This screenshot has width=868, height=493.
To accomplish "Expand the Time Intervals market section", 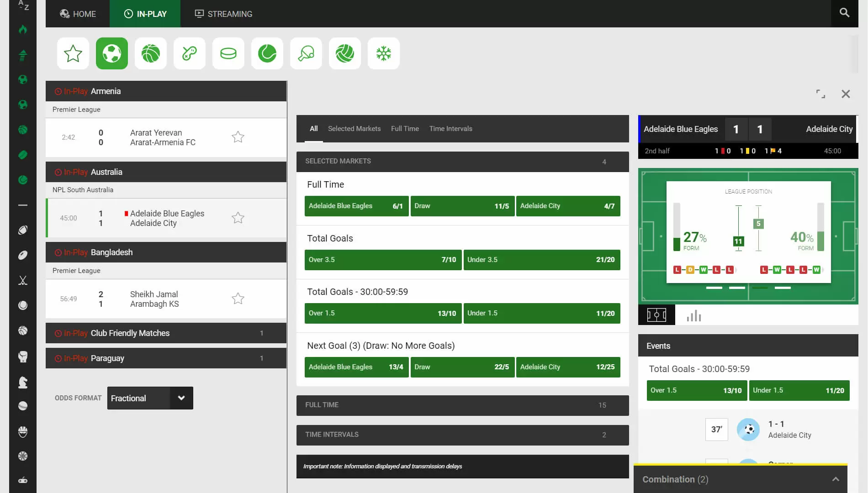I will point(462,435).
